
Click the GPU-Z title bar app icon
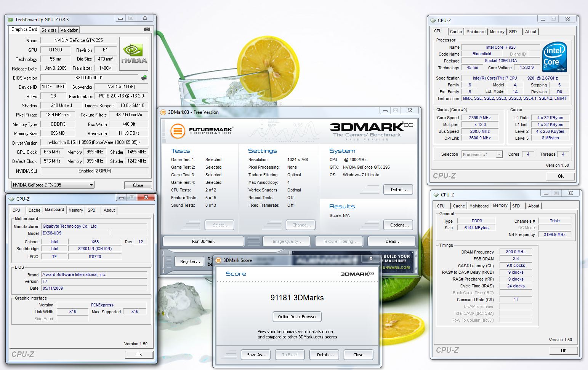11,19
